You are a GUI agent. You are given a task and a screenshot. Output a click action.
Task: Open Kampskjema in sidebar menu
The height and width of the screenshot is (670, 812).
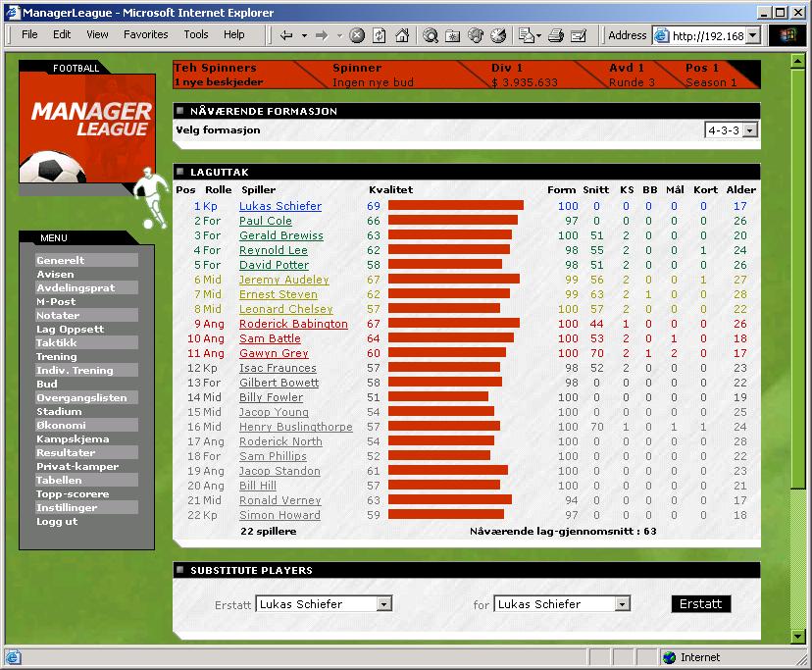point(73,438)
